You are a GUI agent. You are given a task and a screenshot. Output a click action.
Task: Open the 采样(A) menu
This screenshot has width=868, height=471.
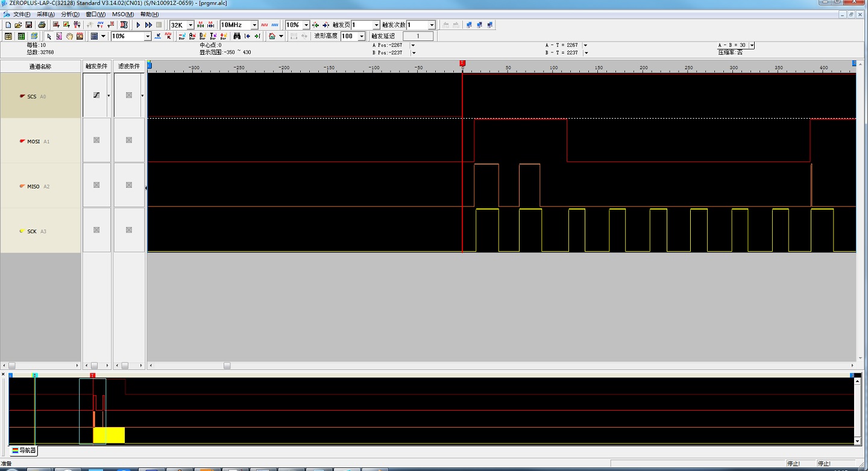click(x=45, y=14)
